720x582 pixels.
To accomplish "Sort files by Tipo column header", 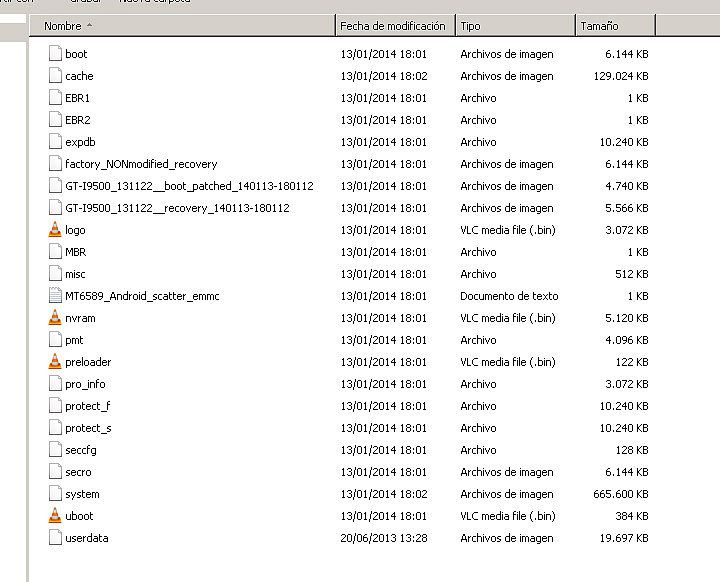I will point(515,26).
